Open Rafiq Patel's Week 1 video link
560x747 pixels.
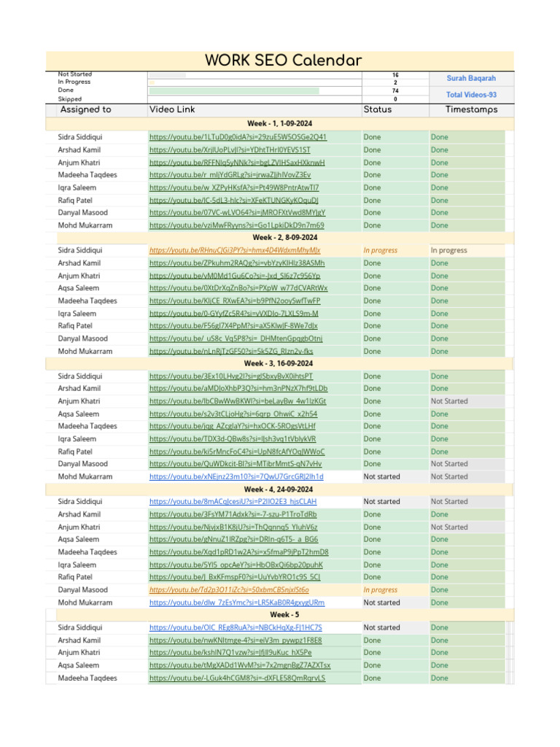coord(234,201)
